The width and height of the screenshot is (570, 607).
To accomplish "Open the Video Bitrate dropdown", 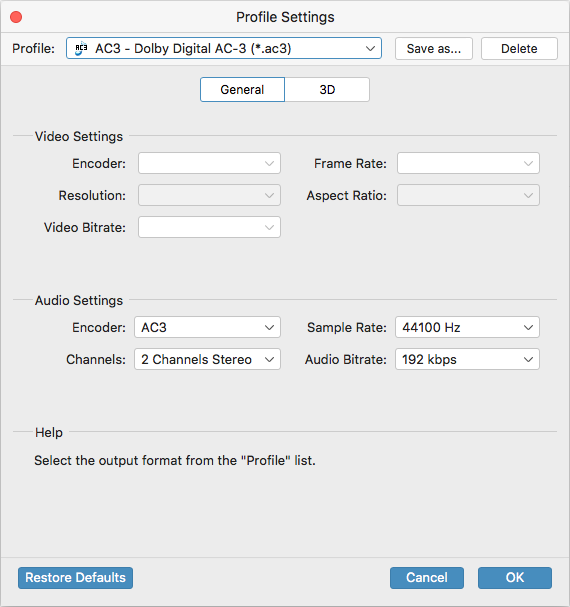I will point(209,227).
